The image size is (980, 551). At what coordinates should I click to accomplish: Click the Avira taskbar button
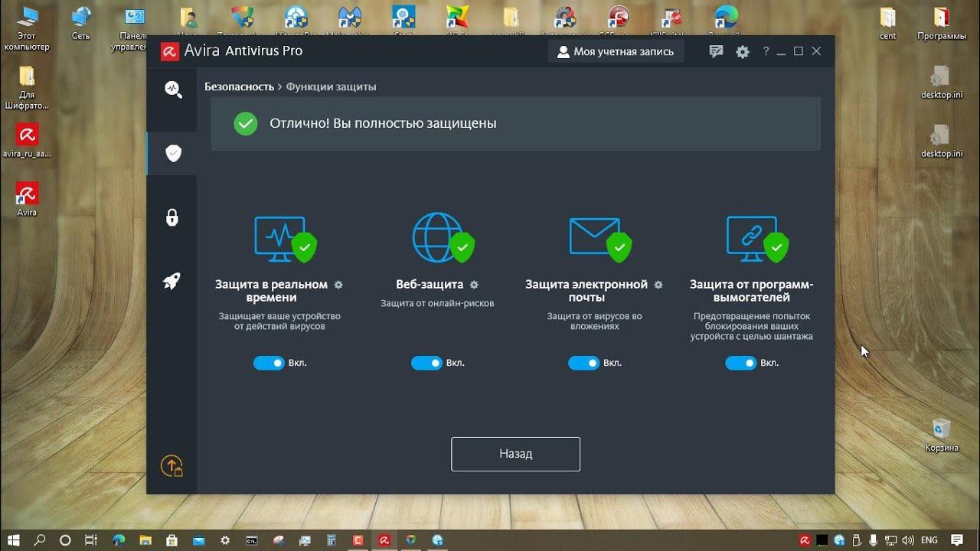coord(384,540)
